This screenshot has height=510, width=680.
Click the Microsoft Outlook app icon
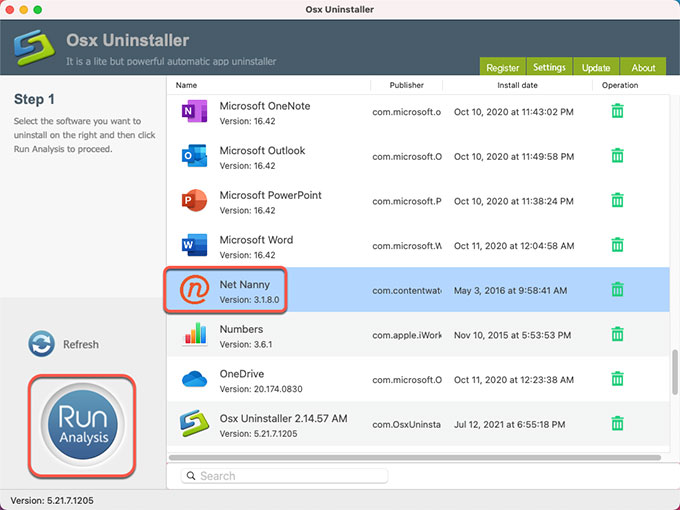click(x=194, y=156)
